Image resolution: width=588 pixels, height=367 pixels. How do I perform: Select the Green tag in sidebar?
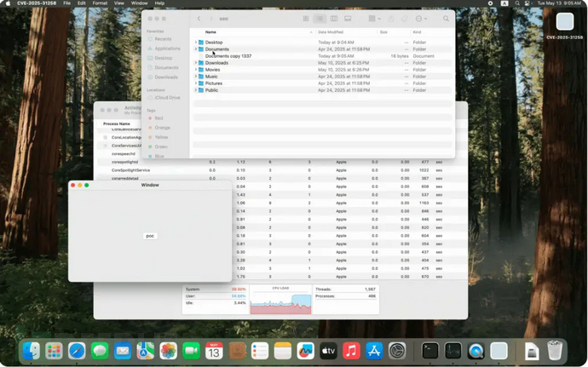pos(158,146)
